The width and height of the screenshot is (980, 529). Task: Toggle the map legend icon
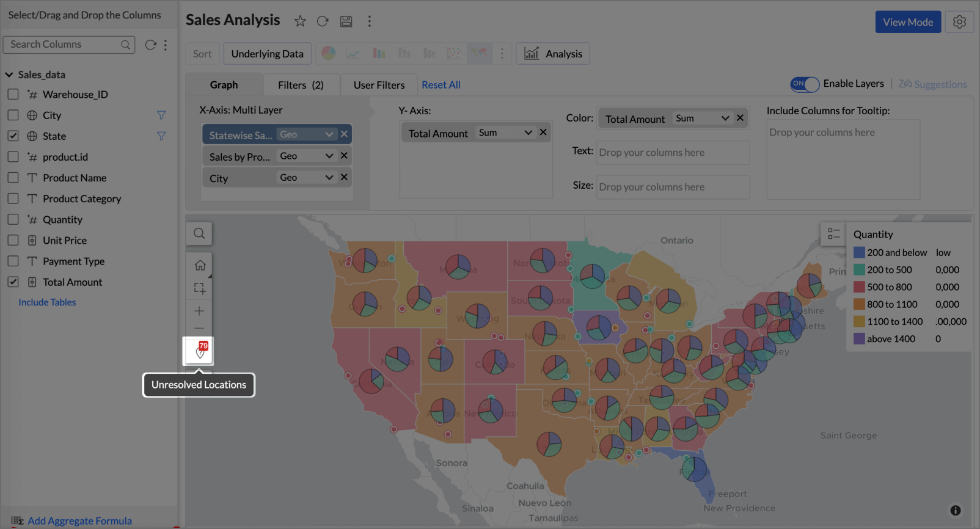click(833, 234)
